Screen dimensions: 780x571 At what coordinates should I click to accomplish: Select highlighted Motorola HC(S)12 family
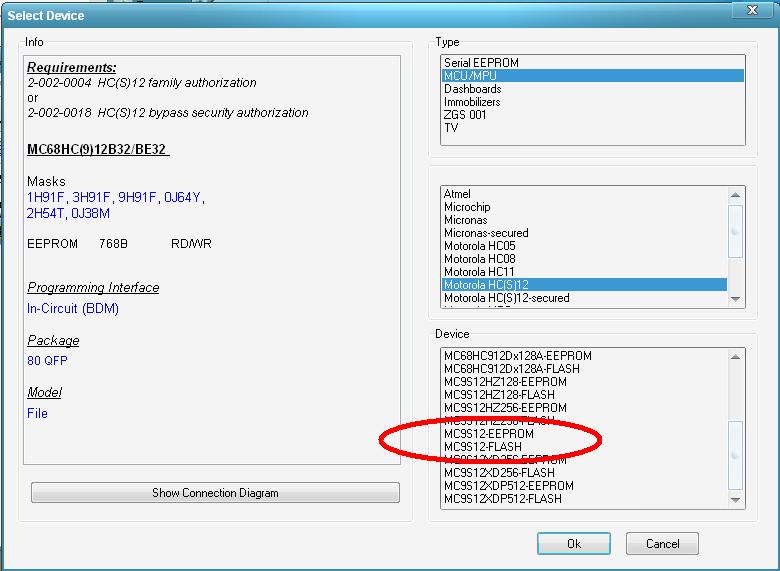point(584,285)
